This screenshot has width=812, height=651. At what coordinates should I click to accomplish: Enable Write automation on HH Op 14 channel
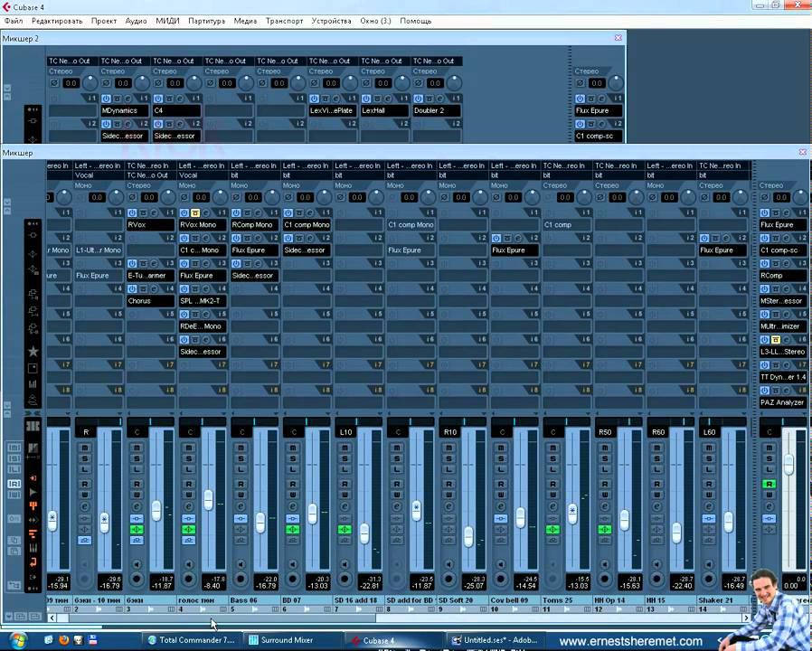click(x=605, y=495)
